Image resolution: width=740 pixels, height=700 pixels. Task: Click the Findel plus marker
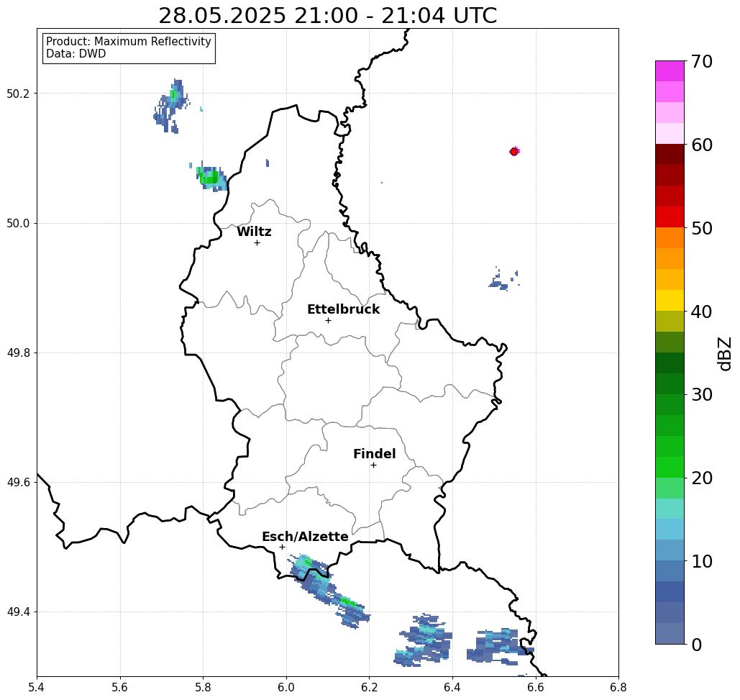(x=373, y=465)
